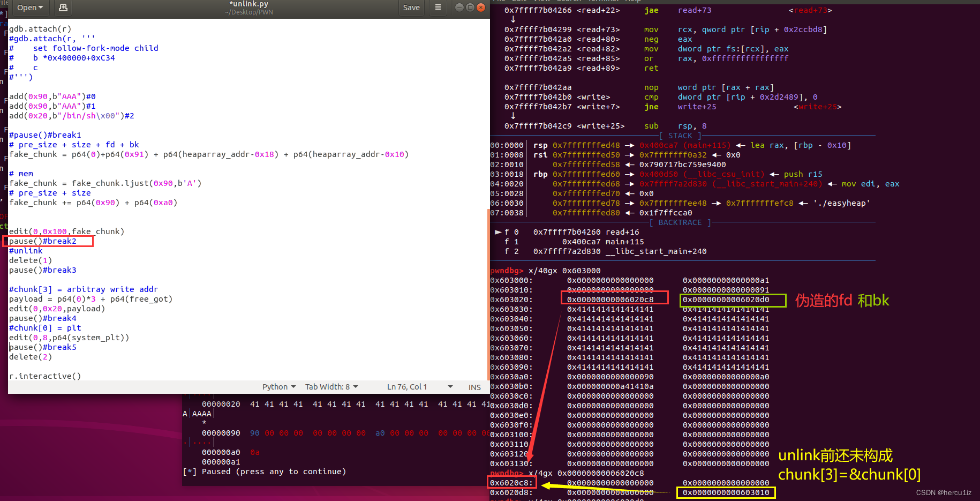The width and height of the screenshot is (980, 501).
Task: Click the edit(0,8,p64(system_plt)) line
Action: [x=69, y=338]
